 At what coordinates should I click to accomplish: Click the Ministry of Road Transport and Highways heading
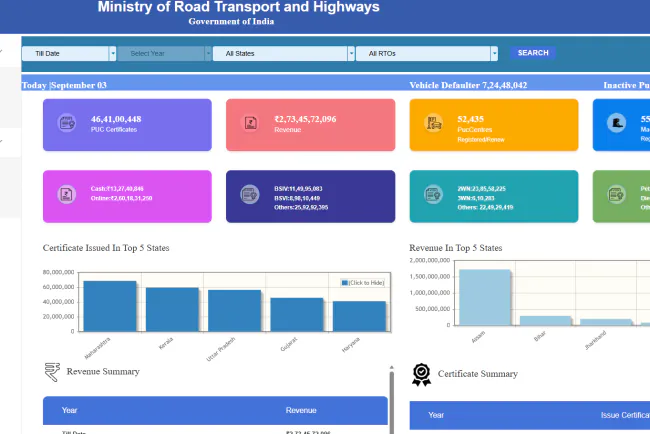pos(238,7)
